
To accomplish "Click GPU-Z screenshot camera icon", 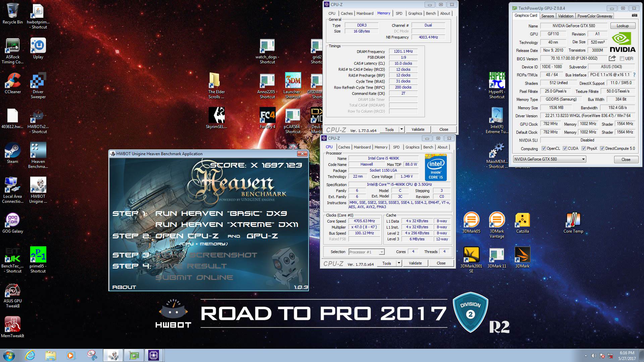I will [x=634, y=15].
